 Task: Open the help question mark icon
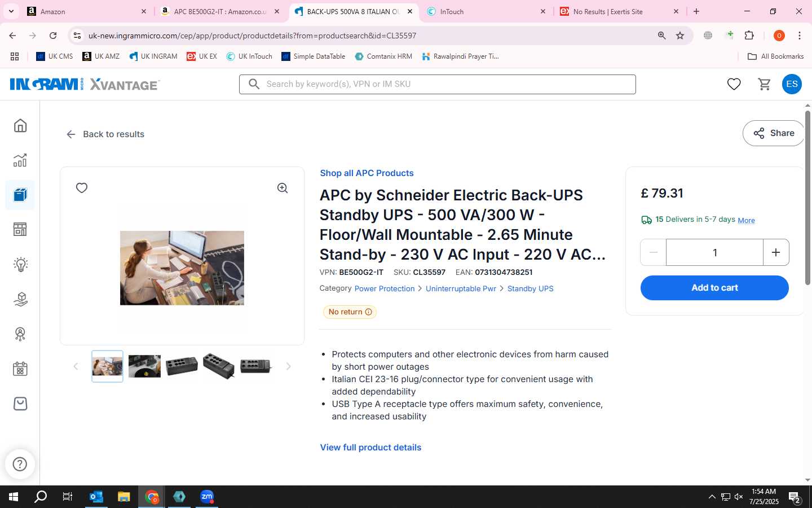(20, 464)
